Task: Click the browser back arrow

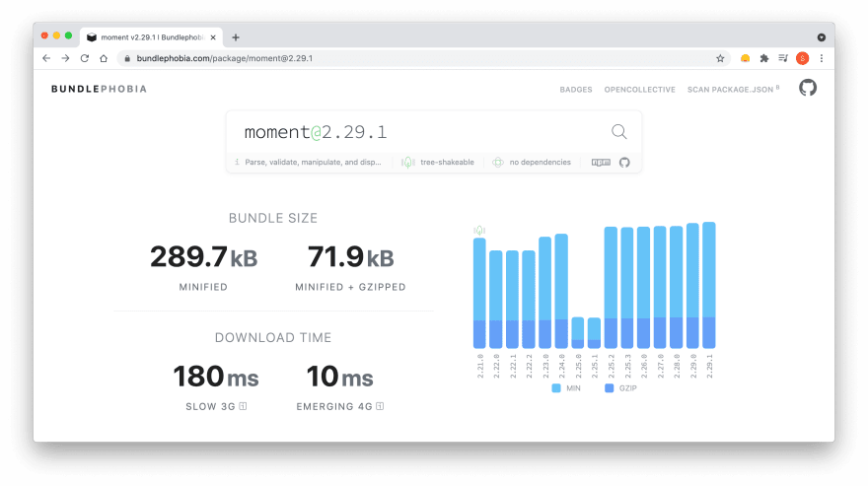Action: [46, 58]
